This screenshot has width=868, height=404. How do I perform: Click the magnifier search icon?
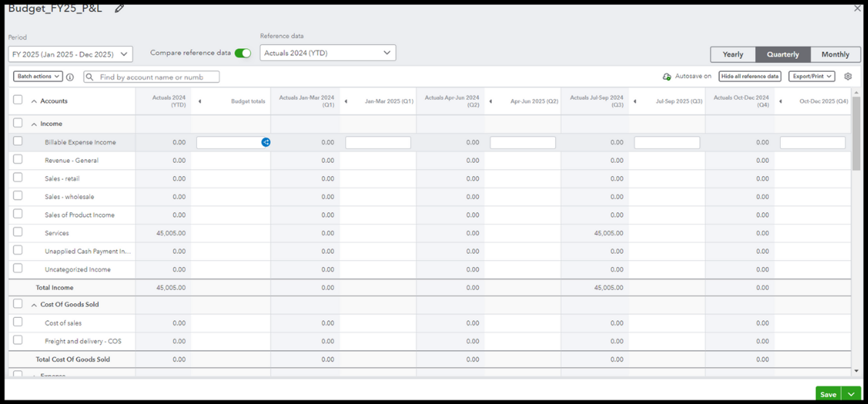(x=90, y=77)
